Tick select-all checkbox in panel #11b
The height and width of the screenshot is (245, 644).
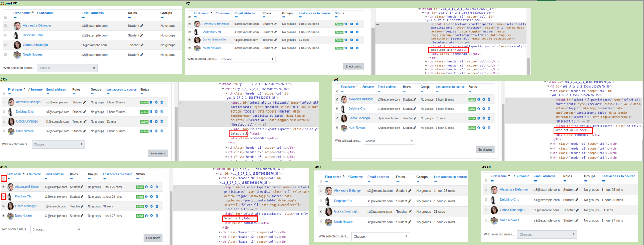486,181
